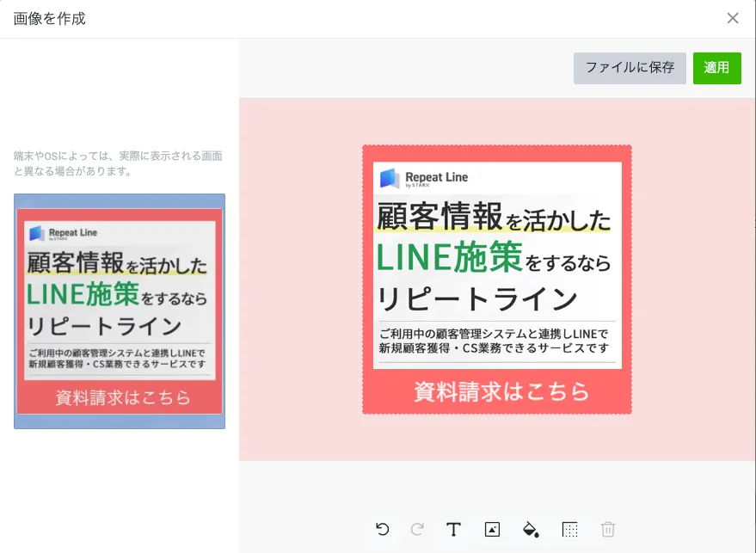Click the green LINE施策 text on canvas

(449, 257)
